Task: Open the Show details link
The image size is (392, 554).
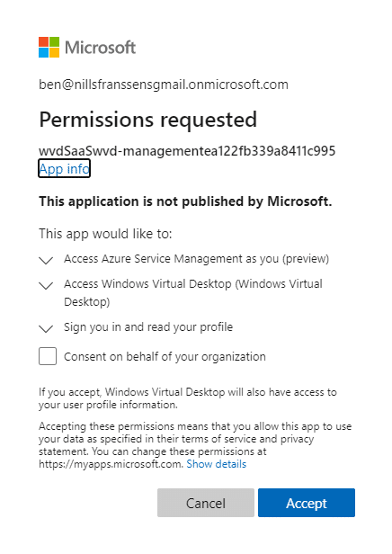Action: (216, 463)
